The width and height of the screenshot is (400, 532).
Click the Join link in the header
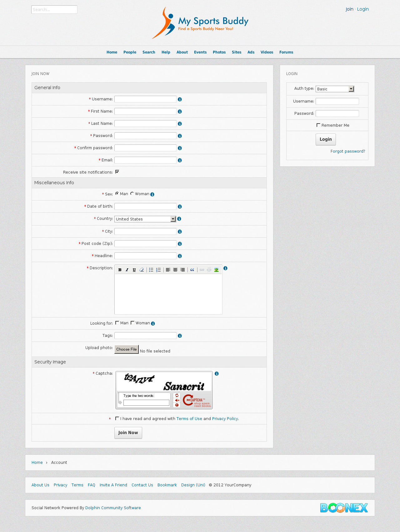pos(349,9)
